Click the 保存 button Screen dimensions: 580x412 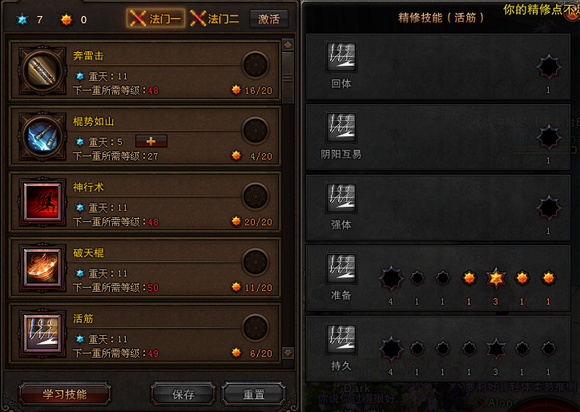[183, 395]
